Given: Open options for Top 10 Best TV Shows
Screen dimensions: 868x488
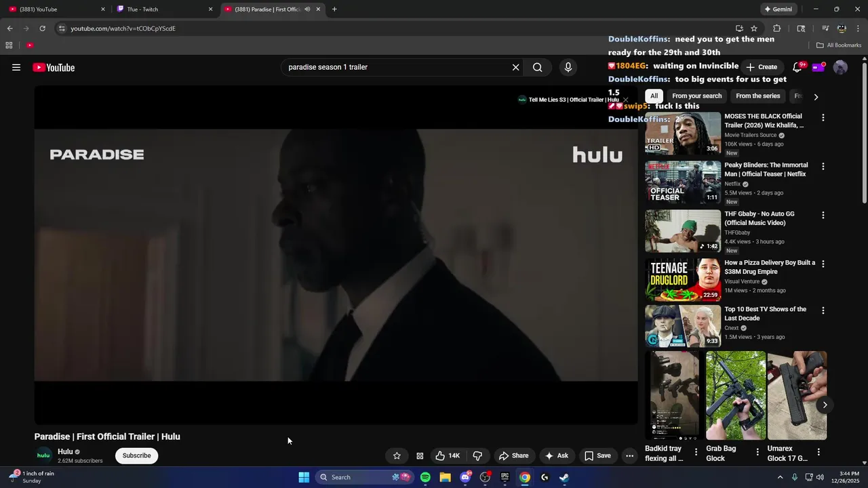Looking at the screenshot, I should (x=823, y=310).
